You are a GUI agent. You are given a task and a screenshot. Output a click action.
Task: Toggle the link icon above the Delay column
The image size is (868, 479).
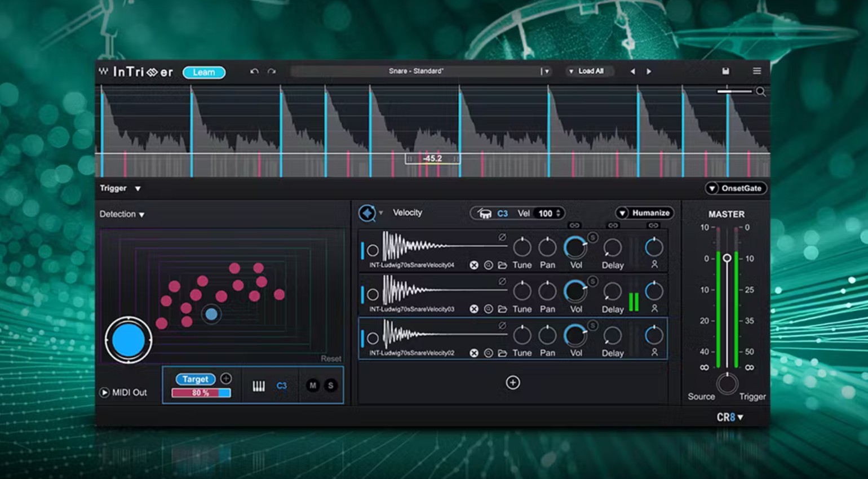click(613, 225)
